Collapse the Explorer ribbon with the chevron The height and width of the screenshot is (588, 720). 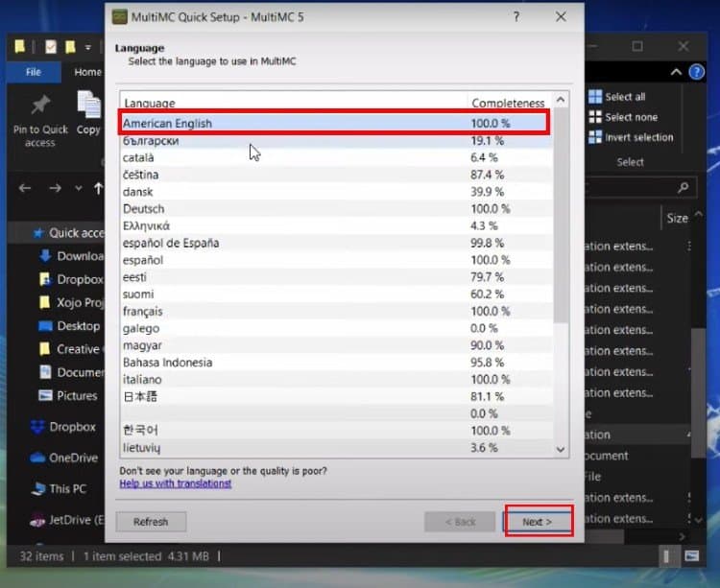[676, 72]
